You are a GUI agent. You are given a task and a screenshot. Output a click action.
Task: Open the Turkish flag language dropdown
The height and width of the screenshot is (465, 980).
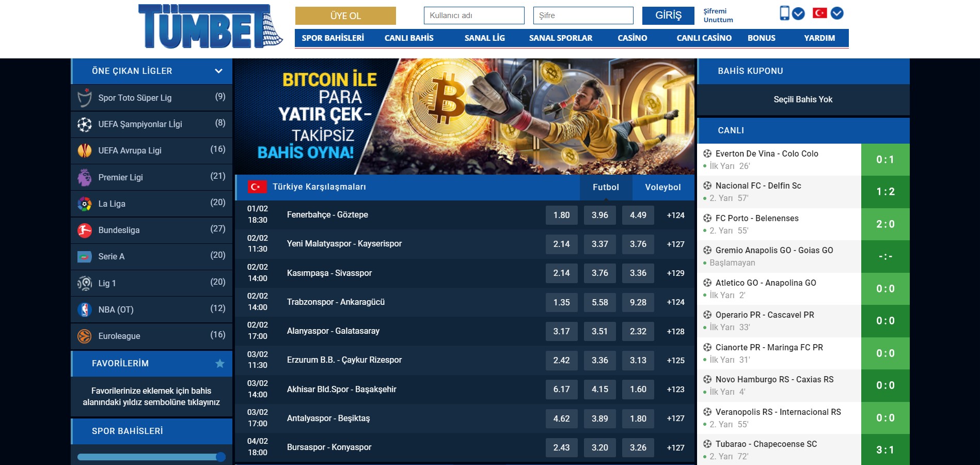coord(837,13)
